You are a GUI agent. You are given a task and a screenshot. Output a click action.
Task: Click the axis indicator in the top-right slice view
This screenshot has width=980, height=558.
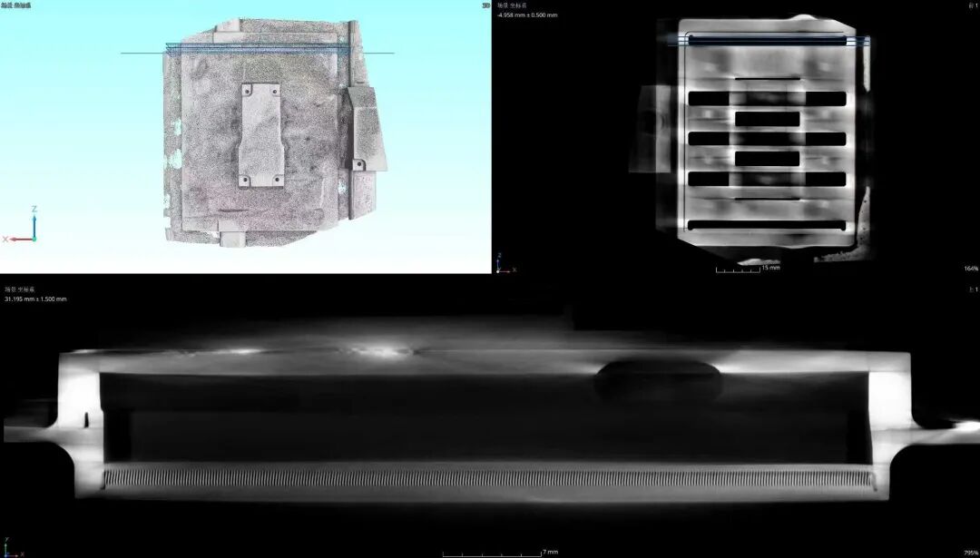coord(505,264)
